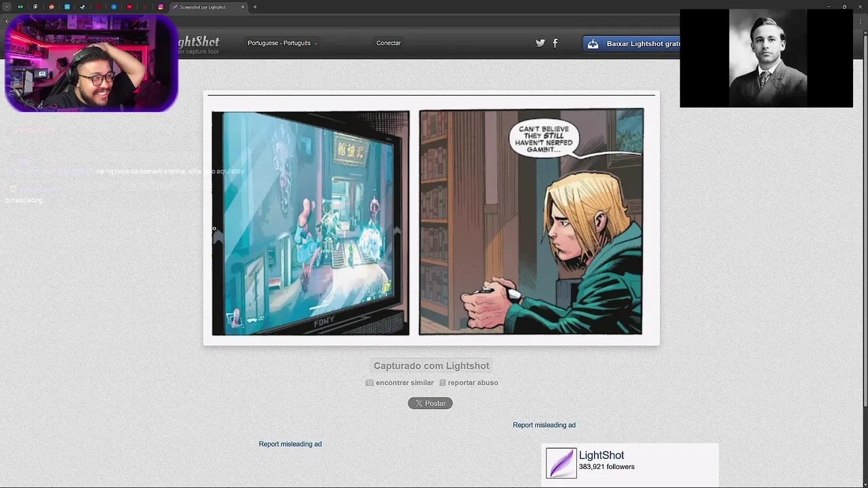
Task: Open Lightshot's Twitter page icon
Action: pyautogui.click(x=540, y=43)
